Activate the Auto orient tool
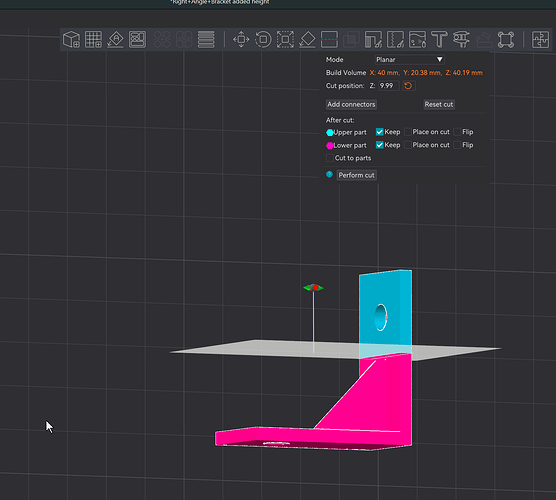556x500 pixels. (x=115, y=39)
